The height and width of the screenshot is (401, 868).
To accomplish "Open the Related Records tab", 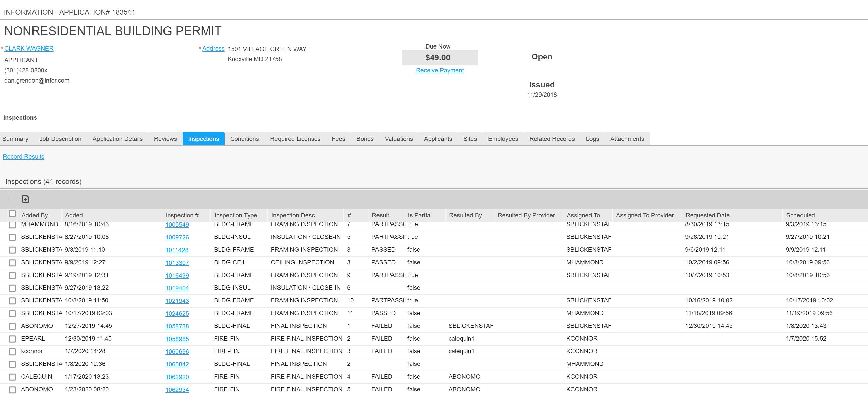I will [x=552, y=139].
